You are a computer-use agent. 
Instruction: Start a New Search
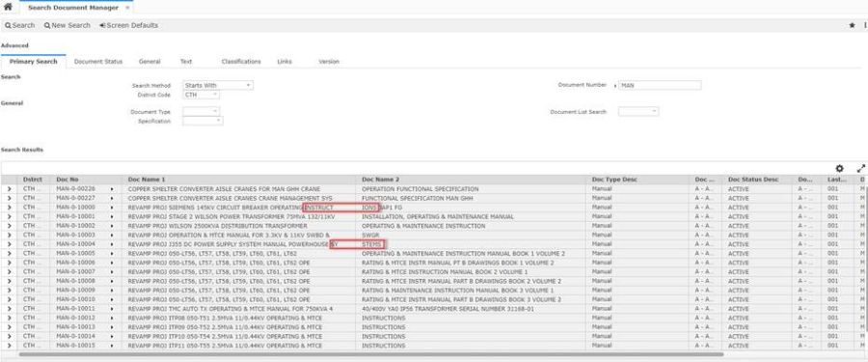point(67,25)
